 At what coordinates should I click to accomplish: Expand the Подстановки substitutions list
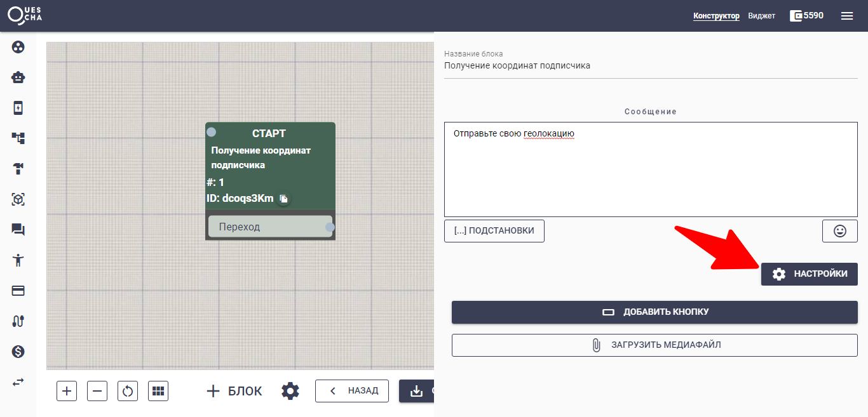494,231
